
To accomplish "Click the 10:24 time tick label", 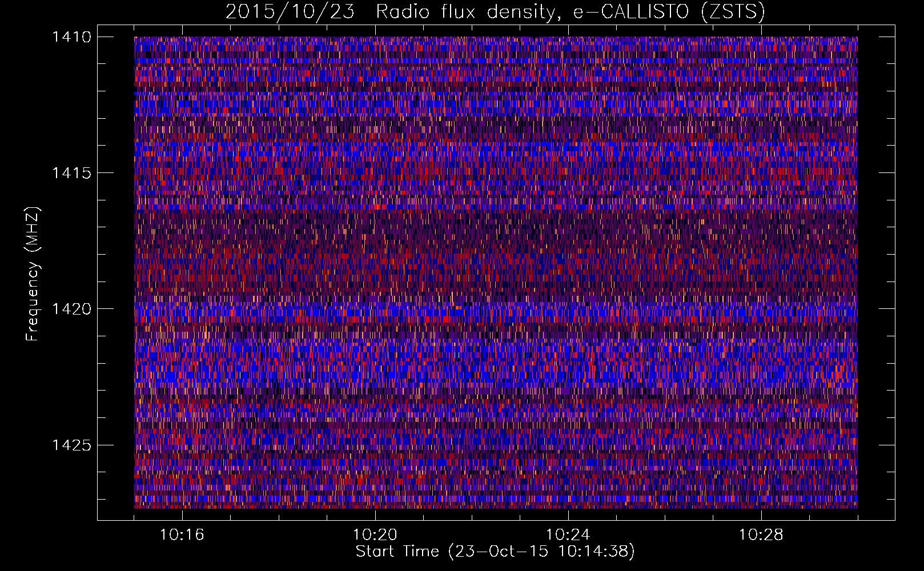I will [x=568, y=535].
